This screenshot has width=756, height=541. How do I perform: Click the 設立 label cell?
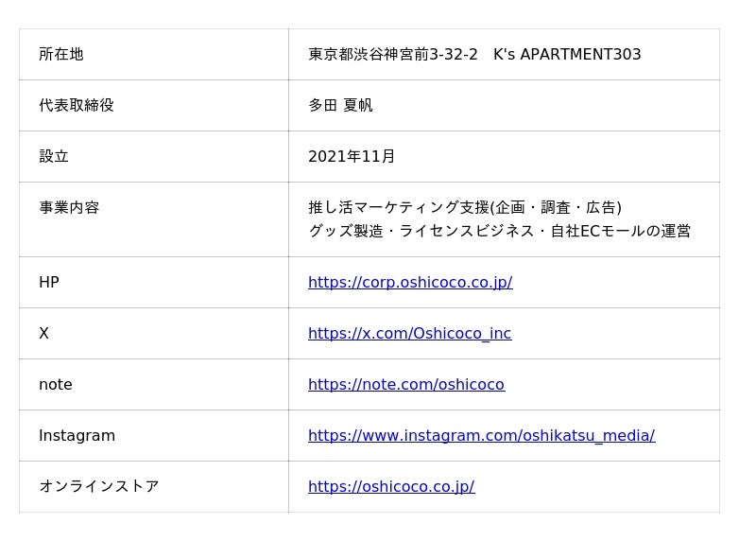point(154,157)
